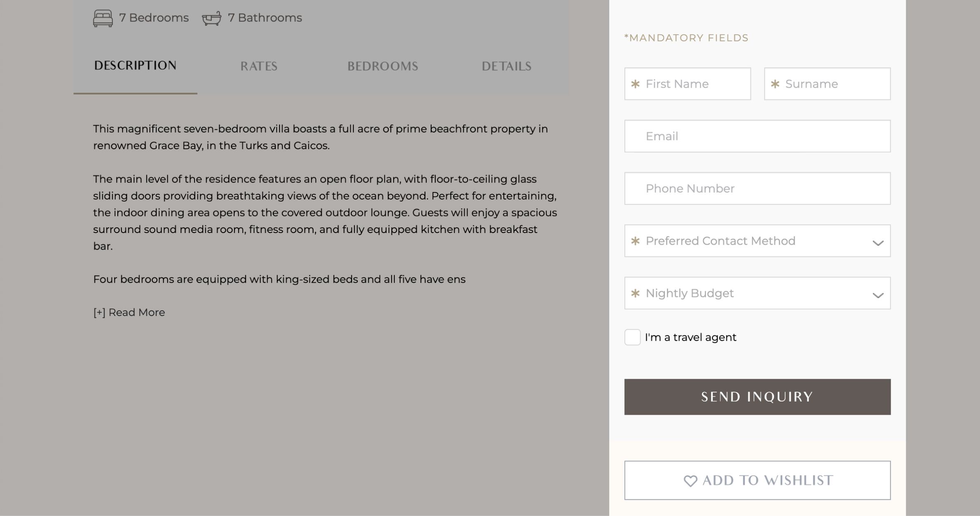Click the asterisk icon in Preferred Contact Method
The width and height of the screenshot is (980, 516).
(635, 241)
